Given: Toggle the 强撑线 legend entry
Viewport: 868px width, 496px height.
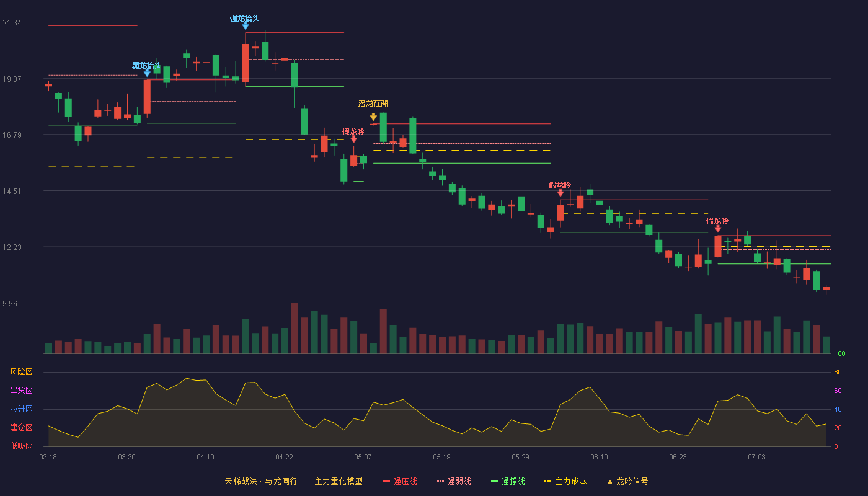Looking at the screenshot, I should point(508,481).
